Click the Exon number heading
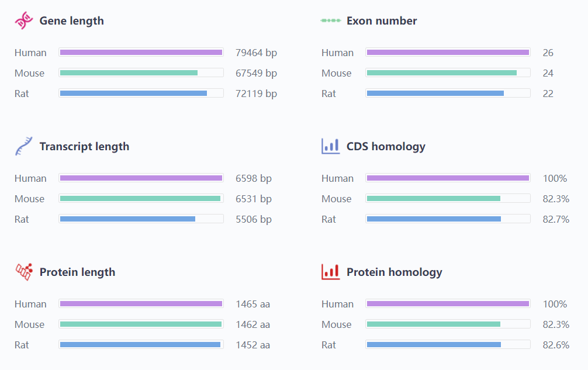Screen dimensions: 588x370 tap(382, 21)
